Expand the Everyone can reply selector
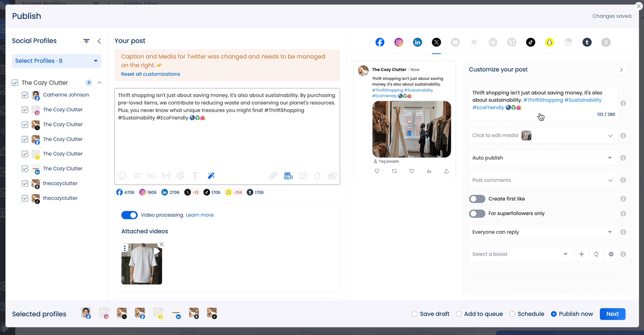The width and height of the screenshot is (644, 335). point(543,232)
